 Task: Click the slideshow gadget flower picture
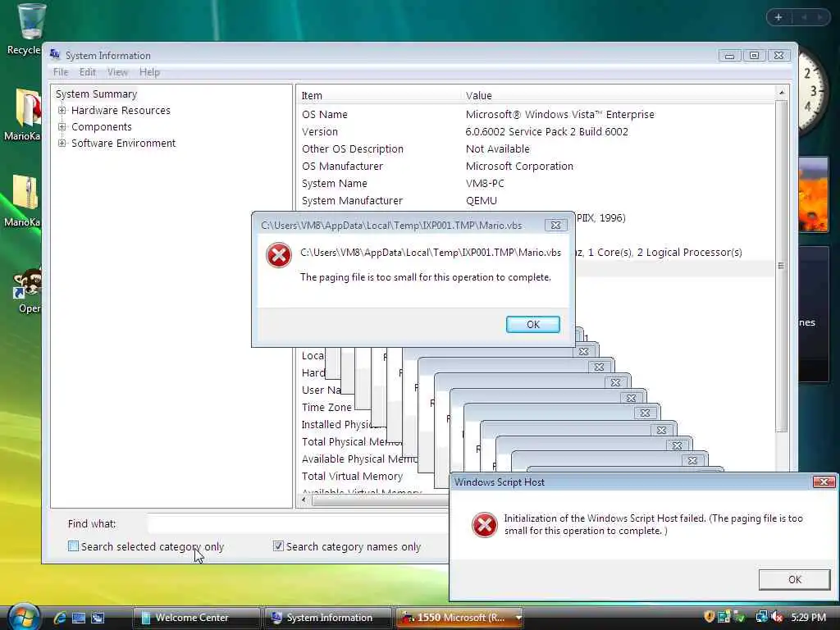(813, 194)
